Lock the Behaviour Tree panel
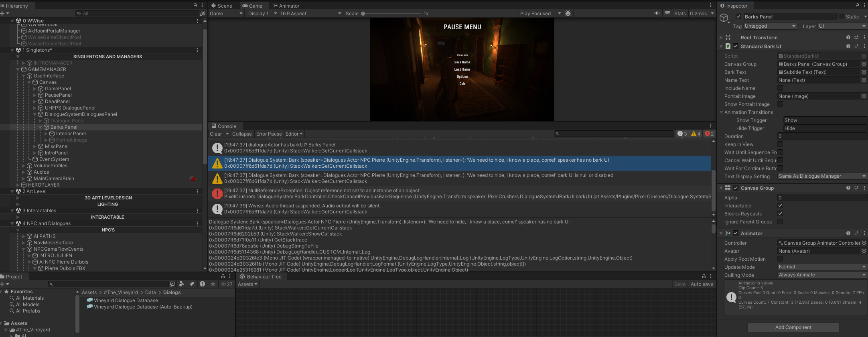 point(704,276)
